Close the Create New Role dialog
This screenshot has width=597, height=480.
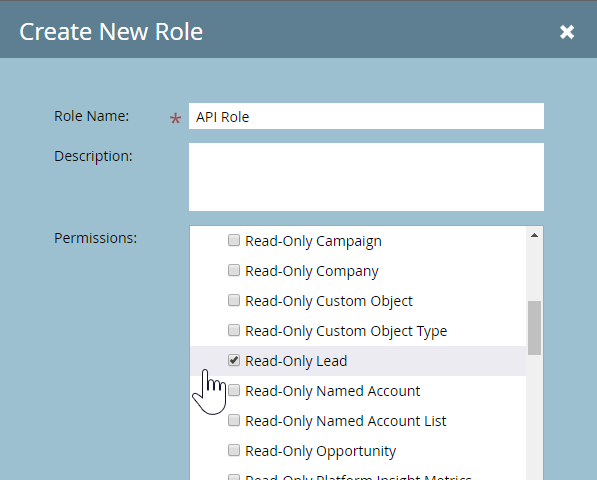click(x=567, y=32)
